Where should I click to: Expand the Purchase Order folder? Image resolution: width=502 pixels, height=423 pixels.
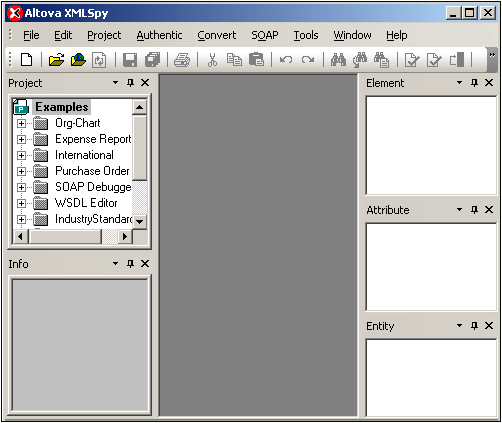(21, 171)
